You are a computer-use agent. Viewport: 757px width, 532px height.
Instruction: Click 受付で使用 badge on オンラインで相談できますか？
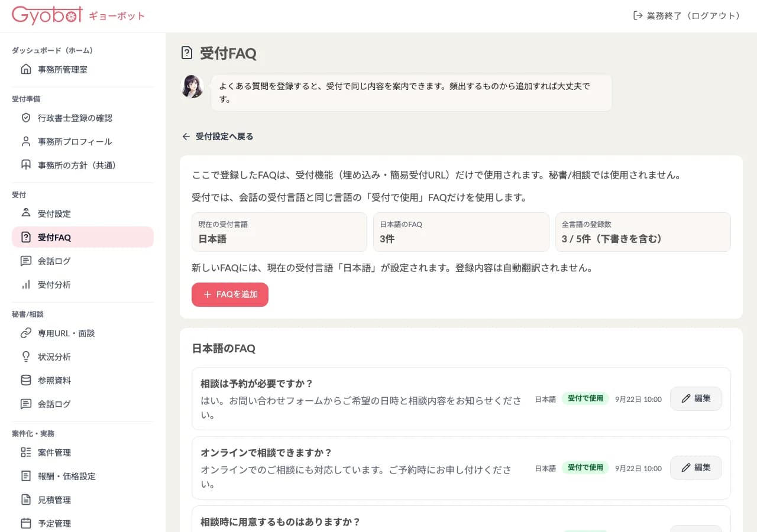(x=585, y=468)
